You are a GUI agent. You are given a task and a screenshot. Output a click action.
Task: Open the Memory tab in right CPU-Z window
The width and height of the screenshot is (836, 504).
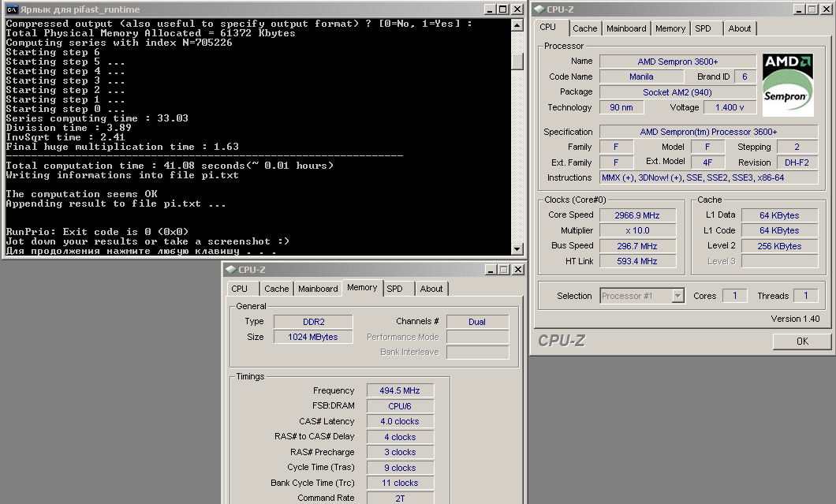pyautogui.click(x=670, y=29)
